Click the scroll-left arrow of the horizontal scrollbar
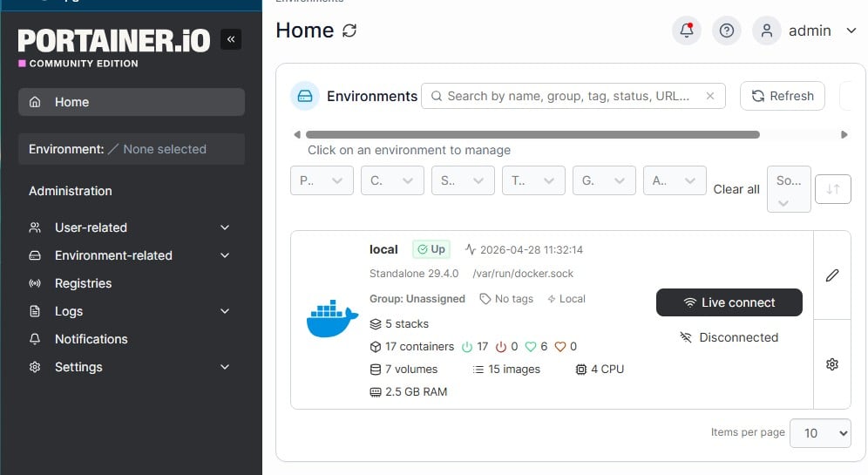The height and width of the screenshot is (475, 868). click(297, 134)
